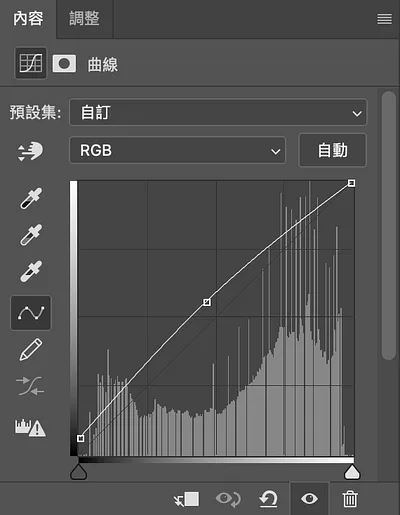The width and height of the screenshot is (400, 515).
Task: Click the white point input slider triangle
Action: (352, 472)
